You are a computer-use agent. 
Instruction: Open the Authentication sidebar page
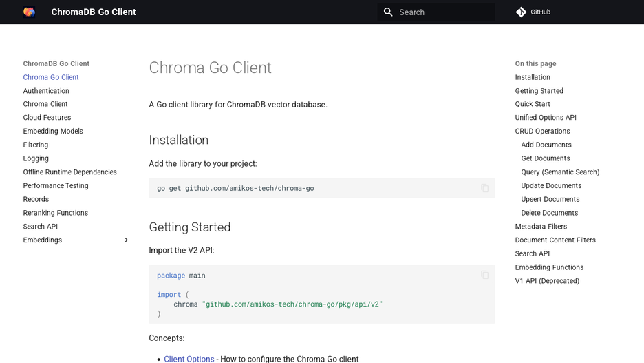point(46,90)
